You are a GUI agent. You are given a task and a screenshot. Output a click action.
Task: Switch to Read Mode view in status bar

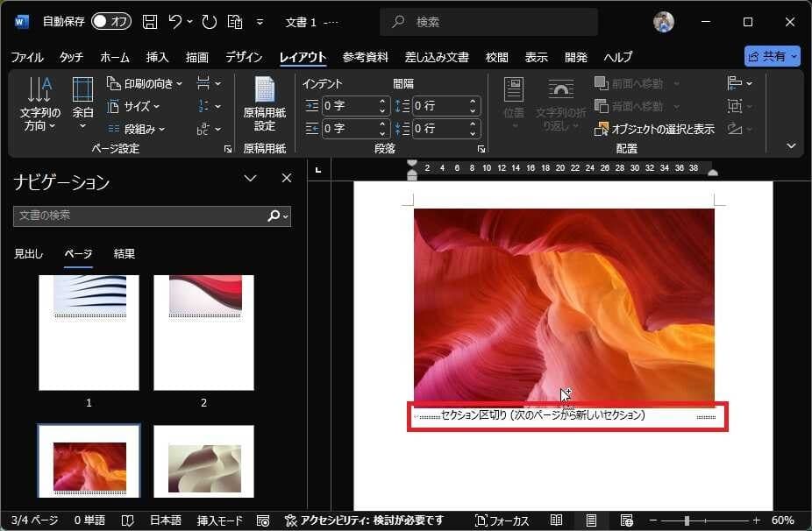click(x=556, y=520)
